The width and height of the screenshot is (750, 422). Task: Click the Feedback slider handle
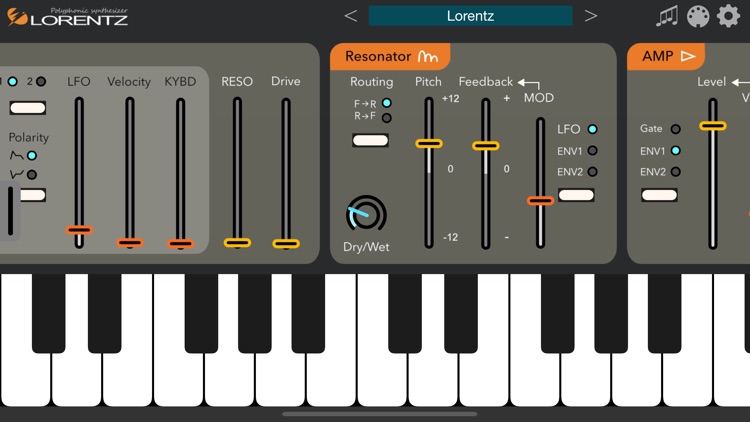pos(485,146)
